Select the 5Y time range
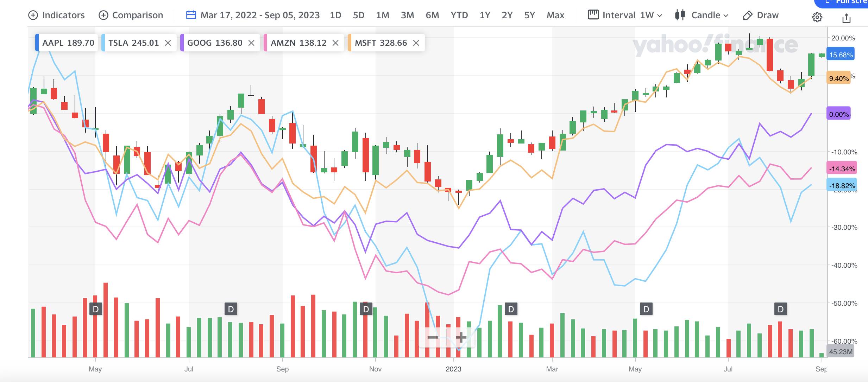The height and width of the screenshot is (382, 868). 529,15
